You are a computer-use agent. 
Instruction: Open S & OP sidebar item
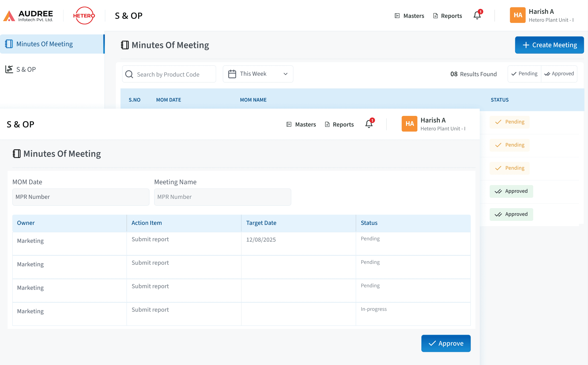pos(26,70)
